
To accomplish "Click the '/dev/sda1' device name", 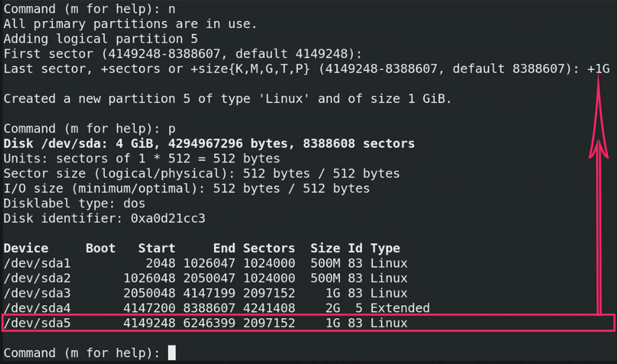I will point(37,263).
